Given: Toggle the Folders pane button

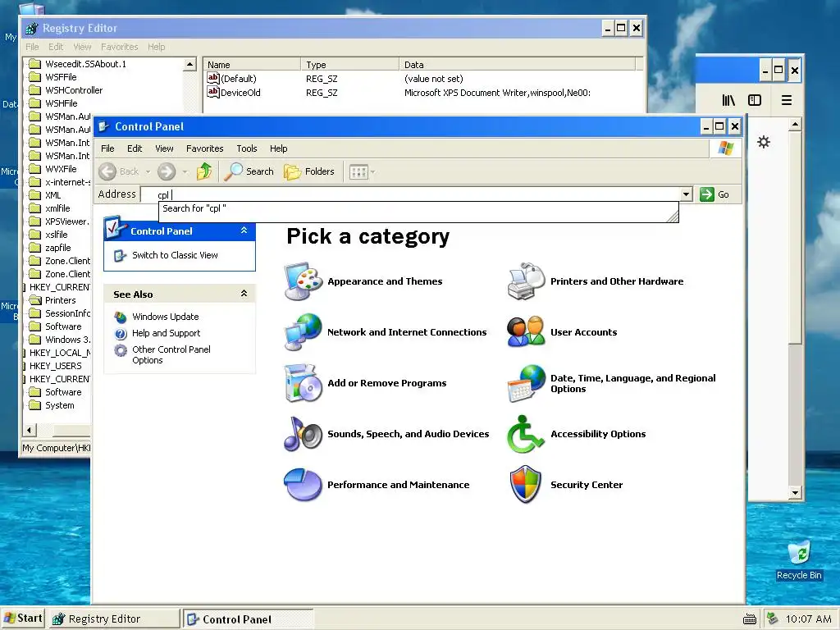Looking at the screenshot, I should pyautogui.click(x=309, y=171).
